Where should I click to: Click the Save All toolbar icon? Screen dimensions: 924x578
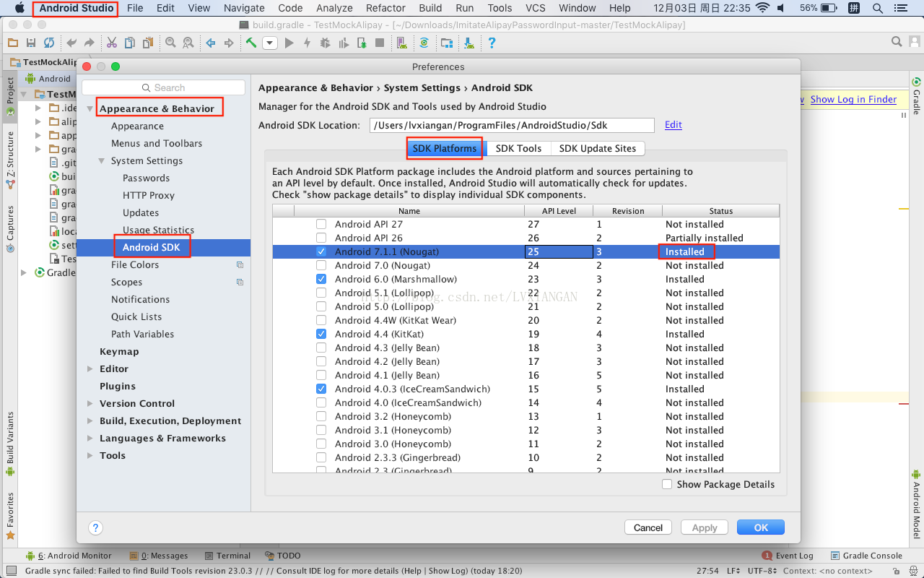[31, 43]
